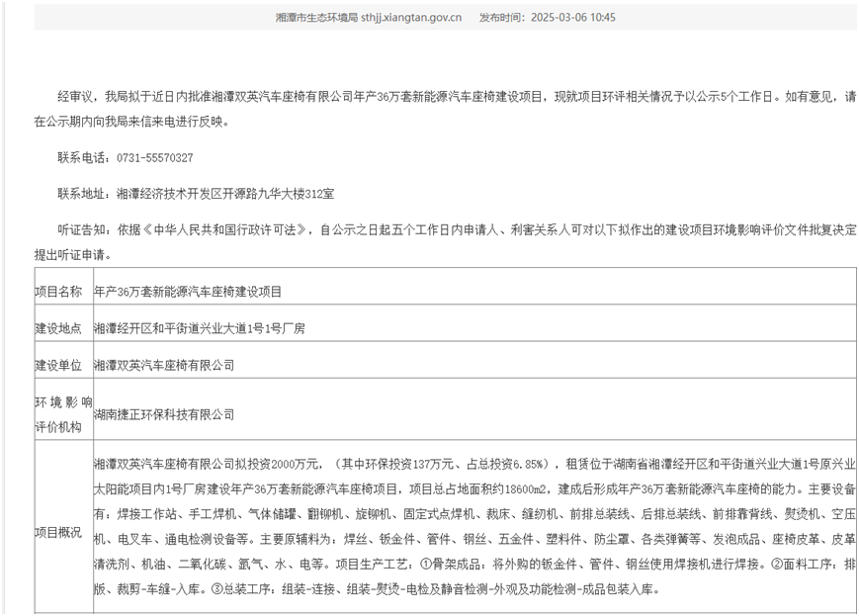Click the project name 年产36万套新能源汽车座椅建设项目 cell
The width and height of the screenshot is (859, 616).
(188, 292)
